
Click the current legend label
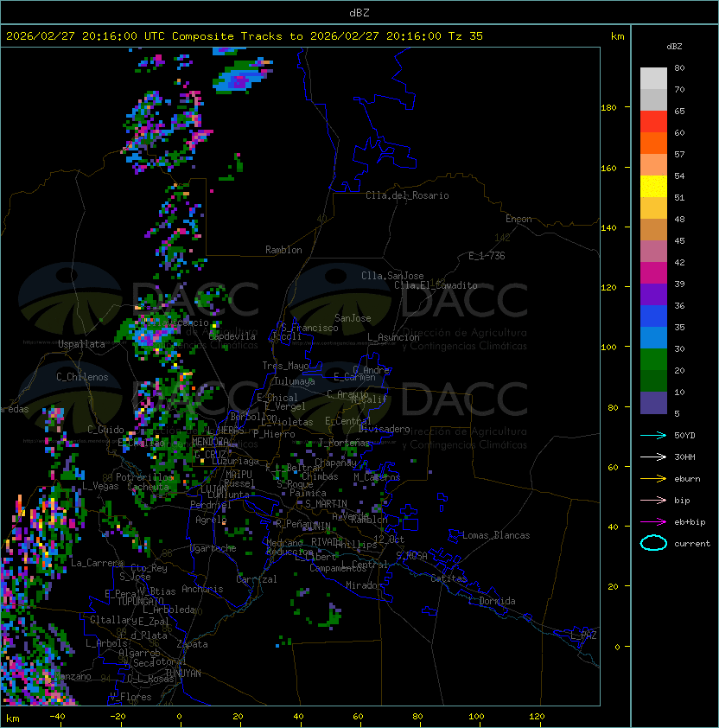tap(692, 544)
